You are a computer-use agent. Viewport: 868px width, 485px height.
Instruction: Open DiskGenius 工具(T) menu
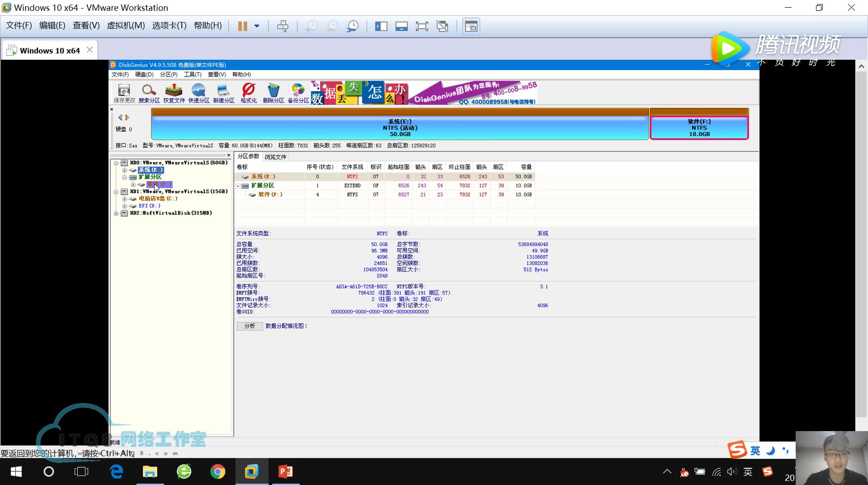click(193, 75)
